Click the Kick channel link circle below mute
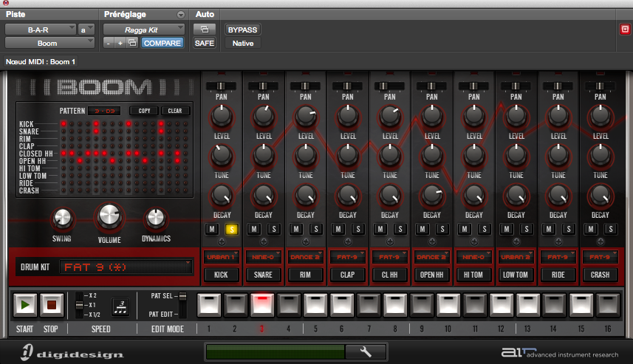Viewport: 633px width, 364px height. (222, 241)
